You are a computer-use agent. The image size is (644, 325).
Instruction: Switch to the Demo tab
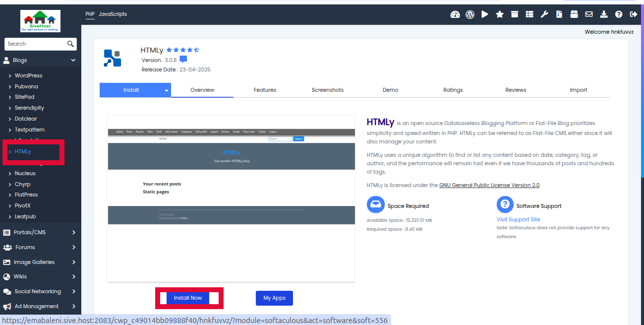[x=391, y=90]
